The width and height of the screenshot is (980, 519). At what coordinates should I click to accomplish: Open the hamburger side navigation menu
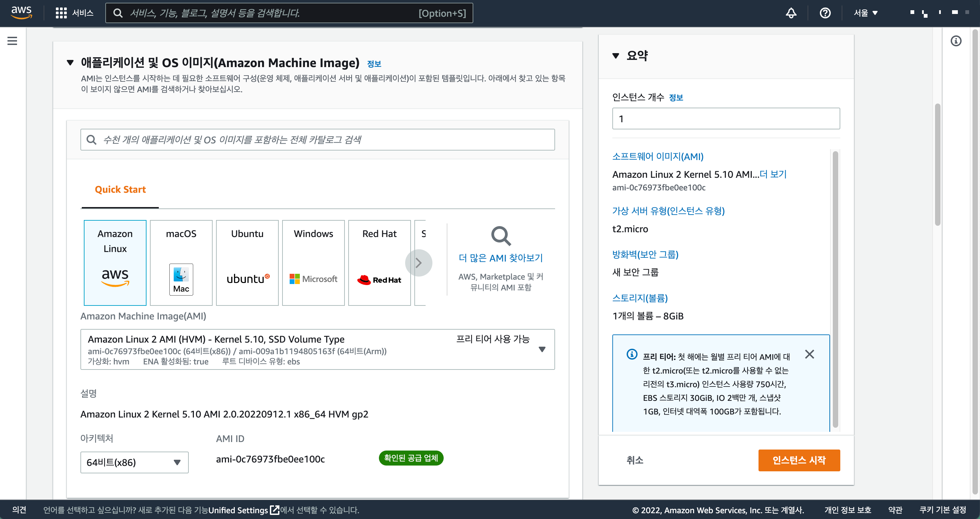click(x=12, y=41)
